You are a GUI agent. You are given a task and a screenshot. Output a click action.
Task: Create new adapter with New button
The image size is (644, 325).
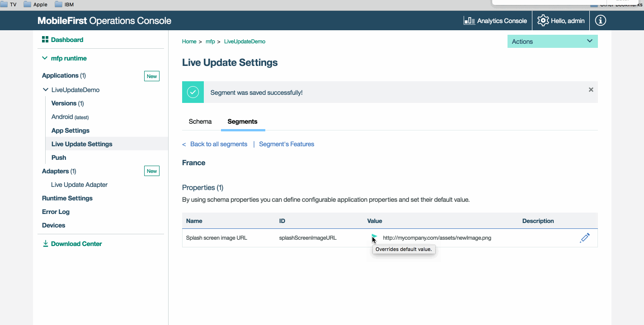pos(152,171)
